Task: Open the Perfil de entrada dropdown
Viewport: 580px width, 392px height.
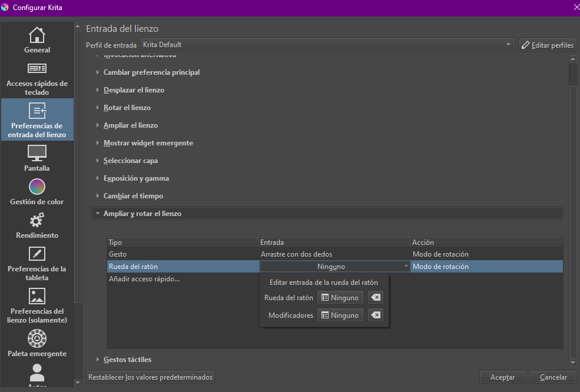Action: 327,45
